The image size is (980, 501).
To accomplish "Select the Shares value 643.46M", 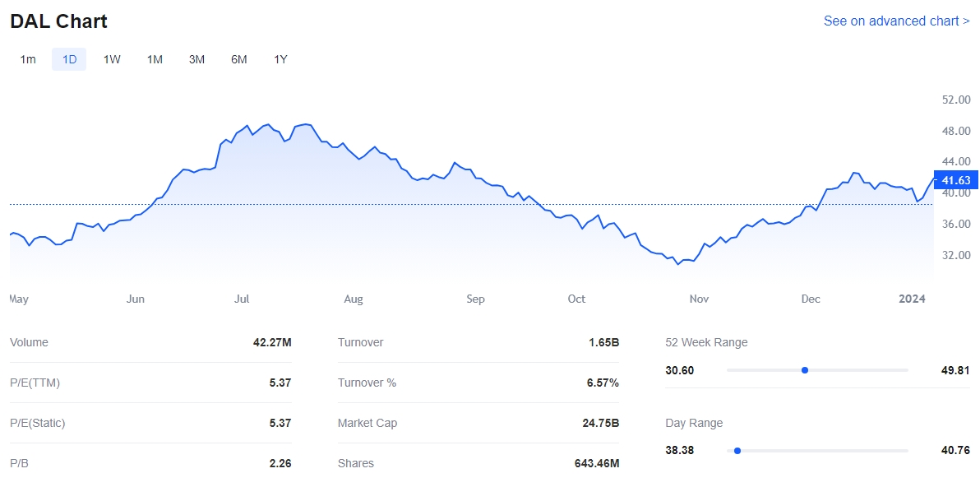I will pyautogui.click(x=596, y=463).
